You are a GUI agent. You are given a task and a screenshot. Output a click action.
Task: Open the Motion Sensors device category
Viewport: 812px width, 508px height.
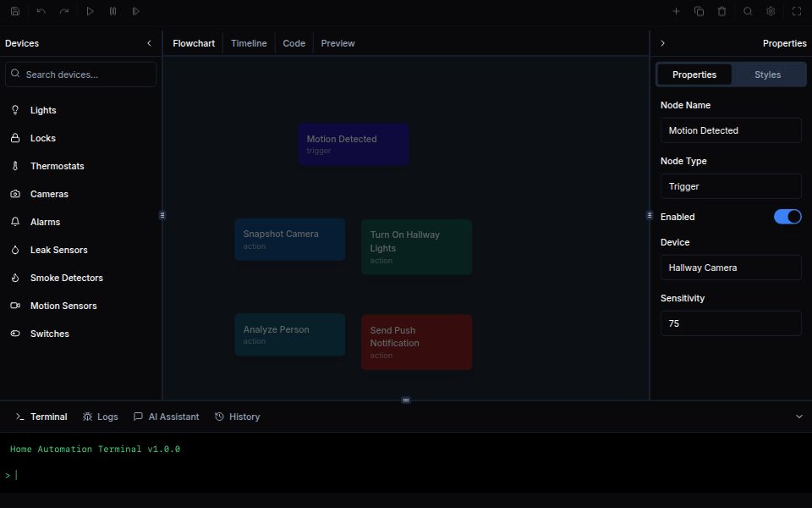[x=63, y=306]
